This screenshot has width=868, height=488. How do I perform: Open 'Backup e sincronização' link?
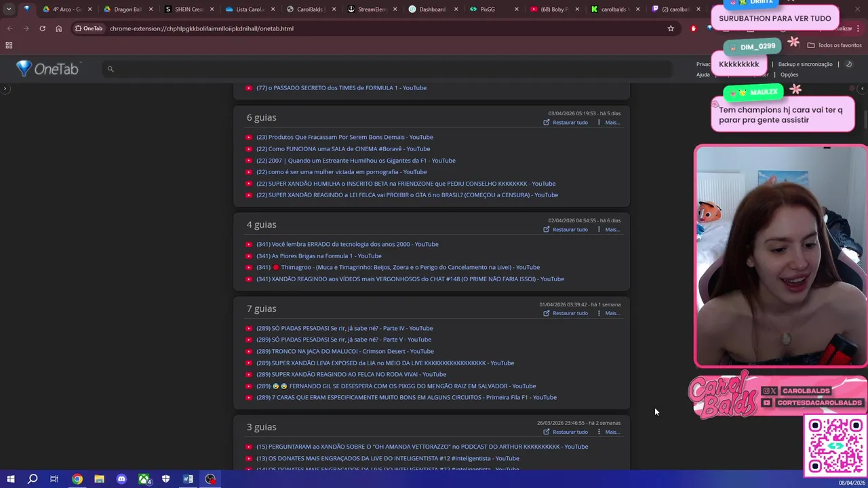(805, 64)
